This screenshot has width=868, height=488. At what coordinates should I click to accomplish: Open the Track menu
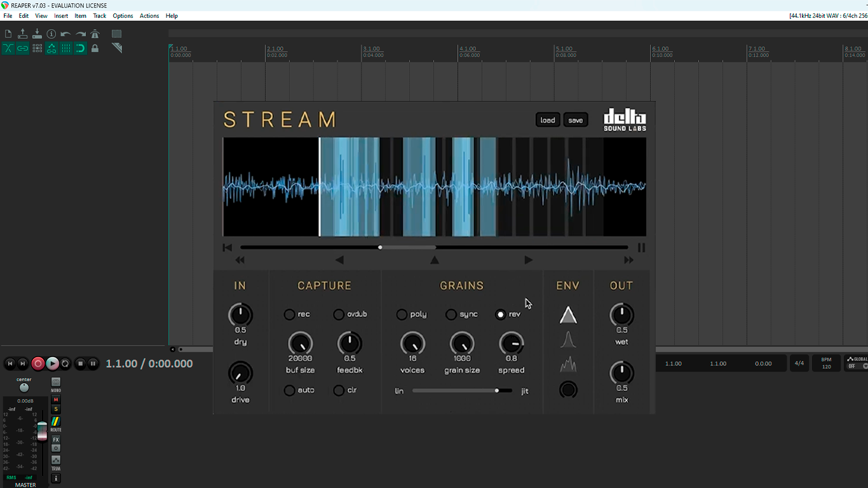point(100,16)
